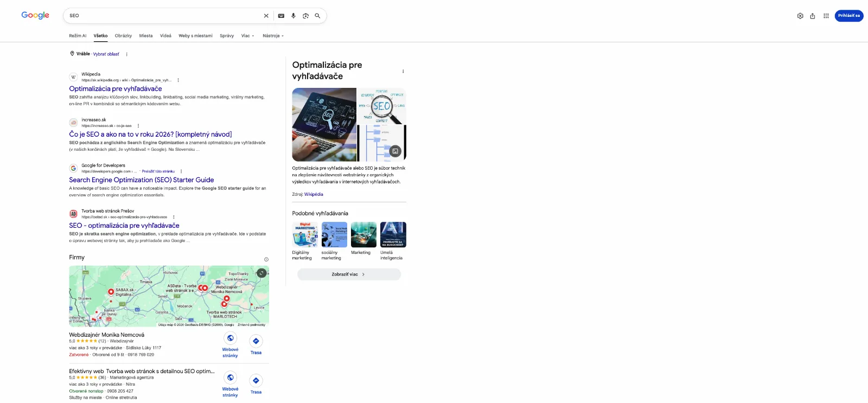
Task: Open Umelá inteligencia related search
Action: click(393, 241)
